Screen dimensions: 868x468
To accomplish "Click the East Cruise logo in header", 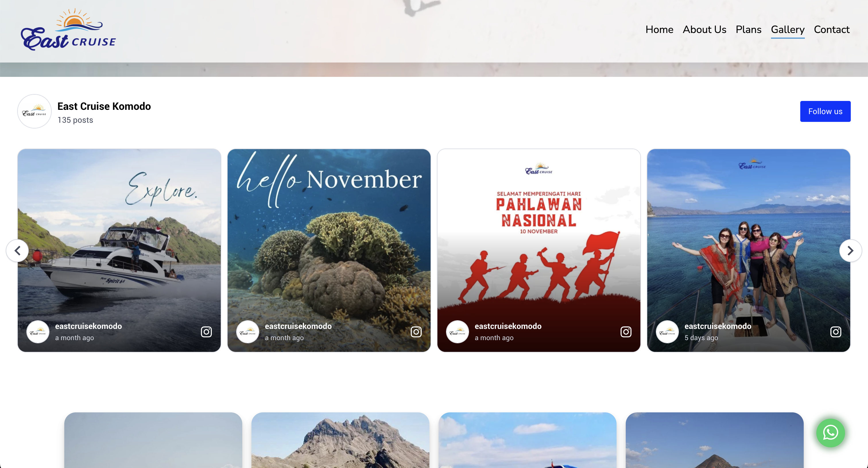I will [68, 30].
